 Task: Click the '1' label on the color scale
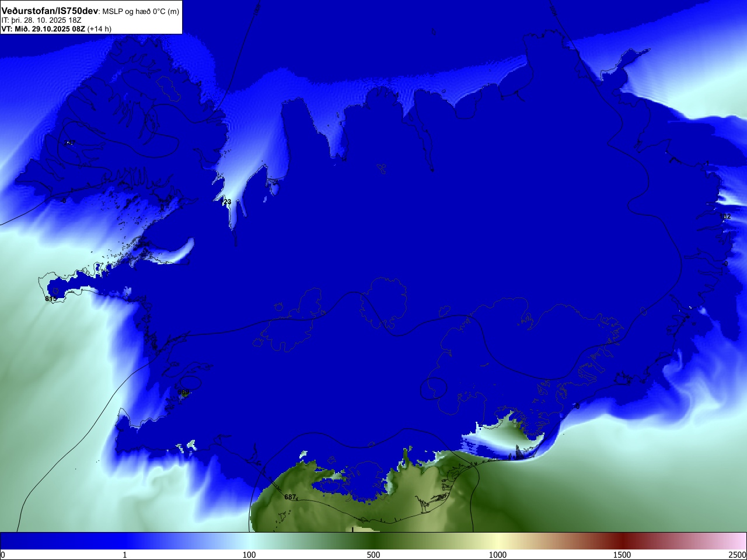click(124, 555)
